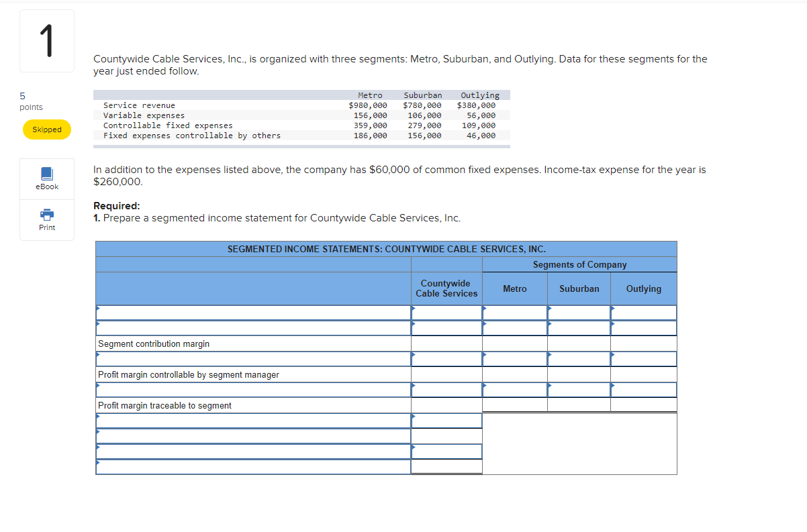Click 'Profit margin traceable to segment' label

pyautogui.click(x=164, y=405)
